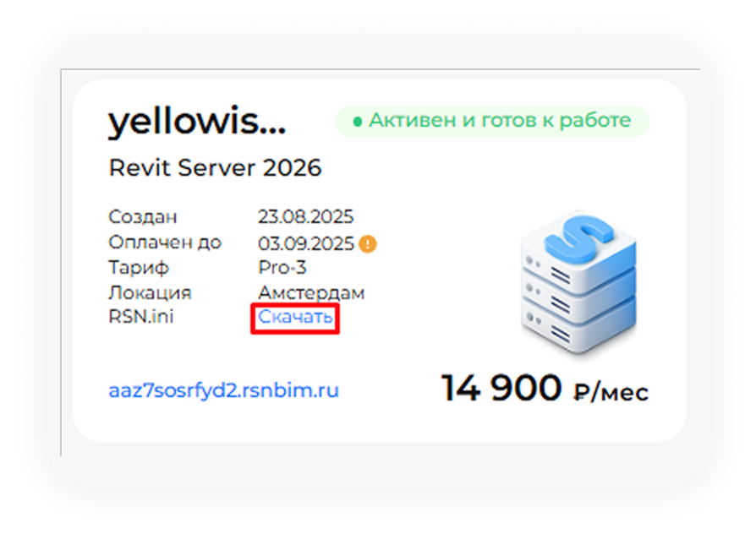756x534 pixels.
Task: Select the 'Активен и готов к работе' status badge
Action: 491,121
